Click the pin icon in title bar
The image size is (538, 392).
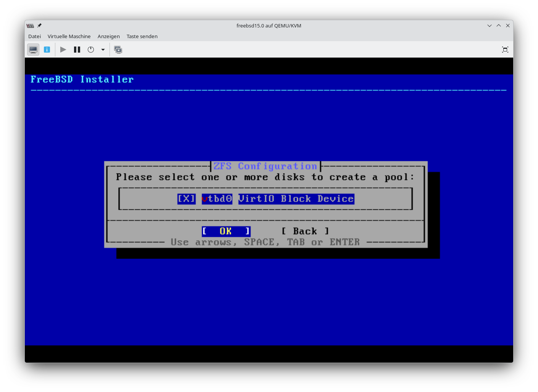pos(39,26)
